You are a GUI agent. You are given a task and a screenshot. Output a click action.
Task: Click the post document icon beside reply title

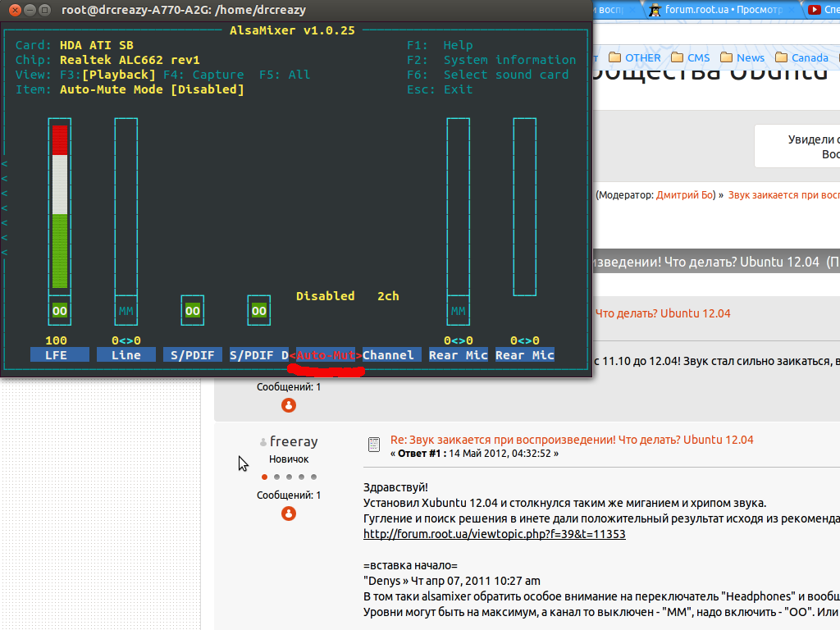click(374, 444)
